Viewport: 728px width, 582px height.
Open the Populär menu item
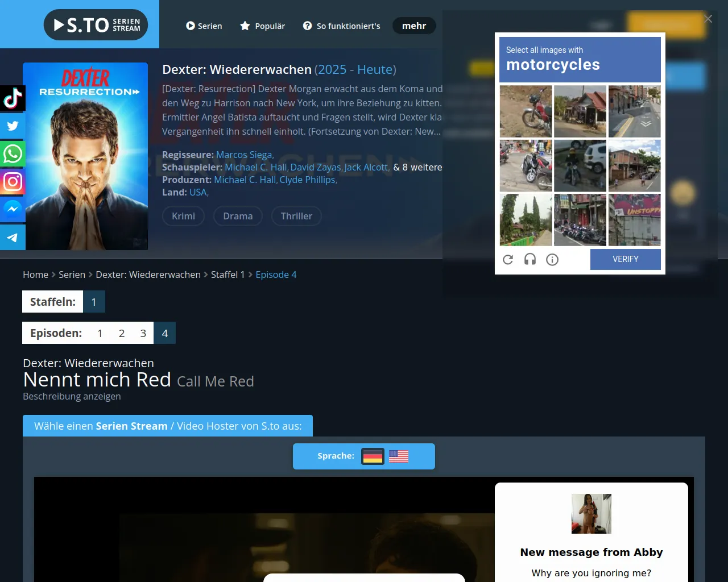click(263, 26)
